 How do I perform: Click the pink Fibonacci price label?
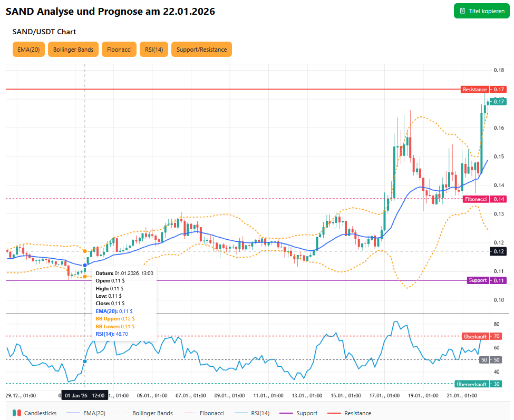pos(476,199)
